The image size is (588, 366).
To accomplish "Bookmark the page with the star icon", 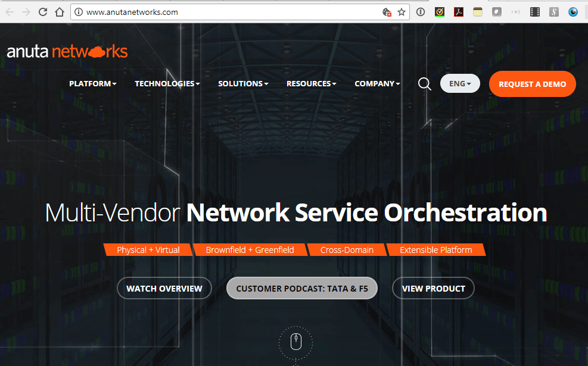I will pyautogui.click(x=402, y=11).
